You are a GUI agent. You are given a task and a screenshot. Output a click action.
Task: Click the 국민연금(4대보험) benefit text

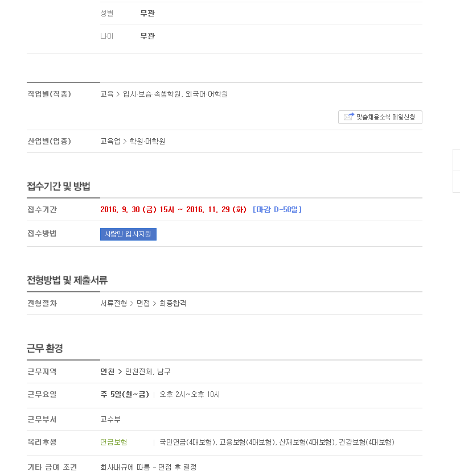point(187,442)
